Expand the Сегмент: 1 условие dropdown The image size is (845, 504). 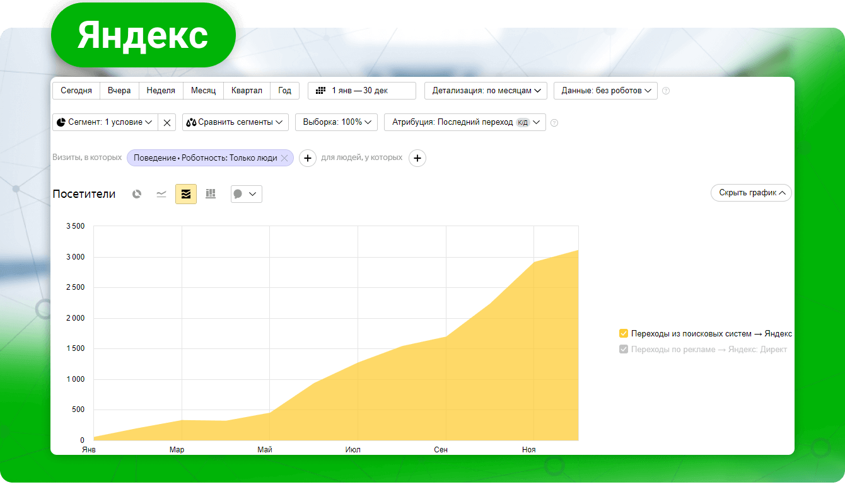(x=105, y=122)
